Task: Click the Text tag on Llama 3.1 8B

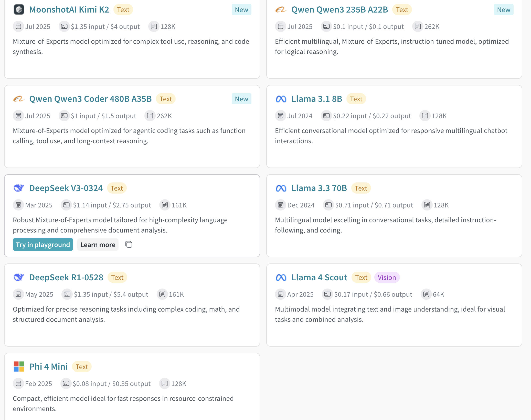Action: [356, 99]
